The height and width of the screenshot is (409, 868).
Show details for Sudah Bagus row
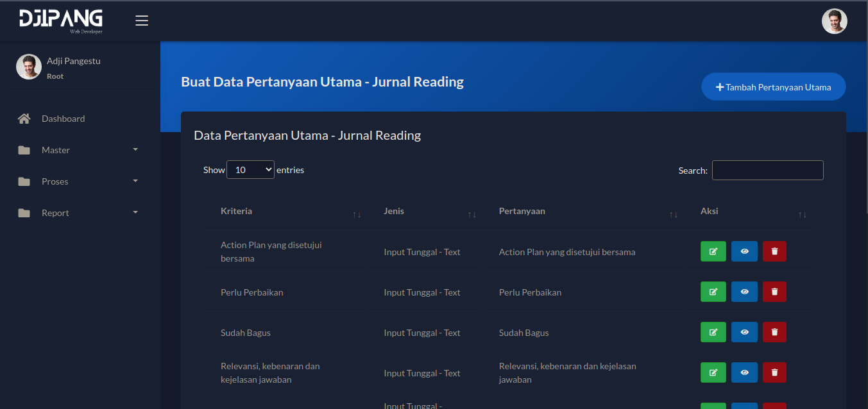click(744, 332)
